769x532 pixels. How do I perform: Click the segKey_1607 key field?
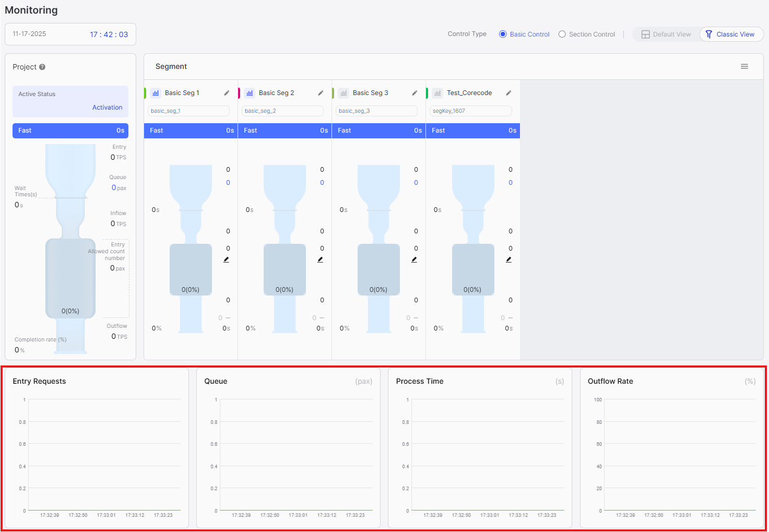point(470,111)
